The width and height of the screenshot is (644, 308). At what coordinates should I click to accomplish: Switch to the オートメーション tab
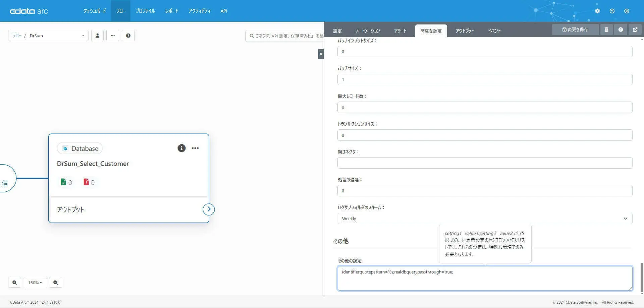pos(368,31)
